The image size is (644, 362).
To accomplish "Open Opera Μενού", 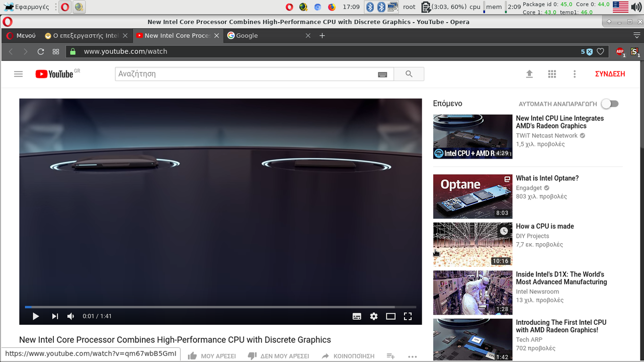I will point(21,36).
